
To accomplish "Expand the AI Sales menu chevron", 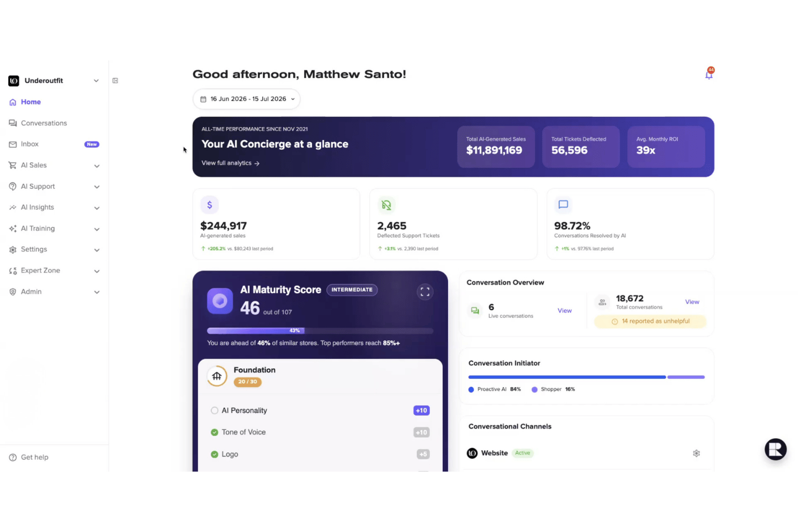I will point(97,166).
